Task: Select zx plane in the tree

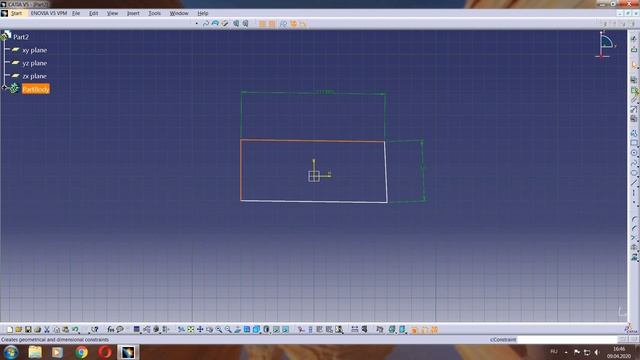Action: click(x=35, y=76)
